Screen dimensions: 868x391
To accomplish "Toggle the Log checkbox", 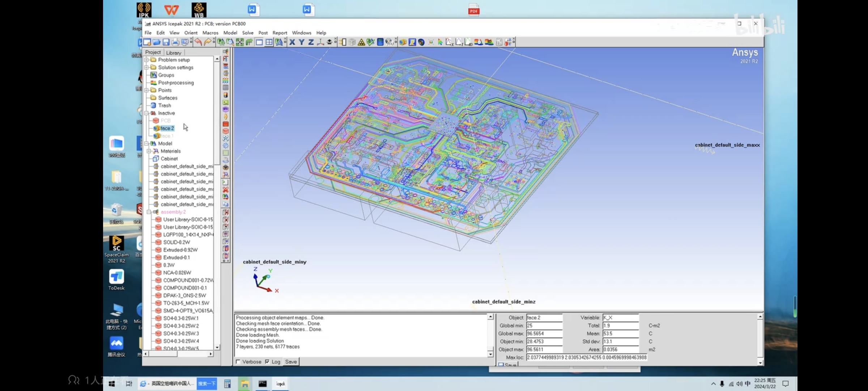I will click(267, 362).
